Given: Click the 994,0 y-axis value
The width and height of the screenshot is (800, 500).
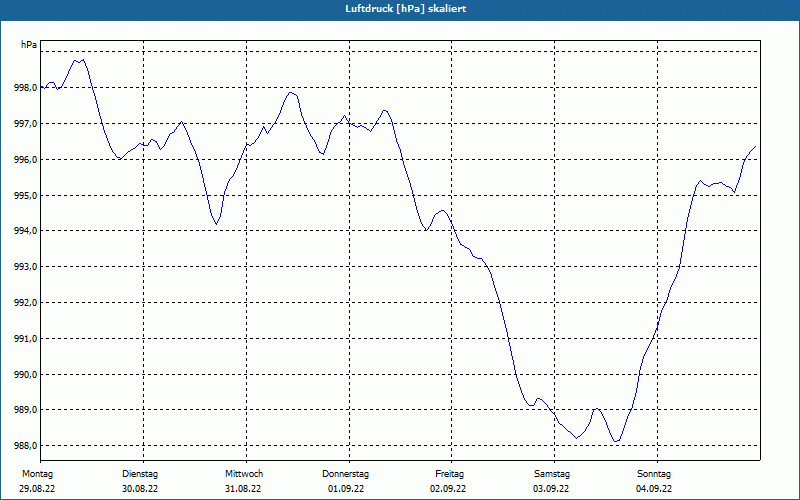Looking at the screenshot, I should coord(26,231).
